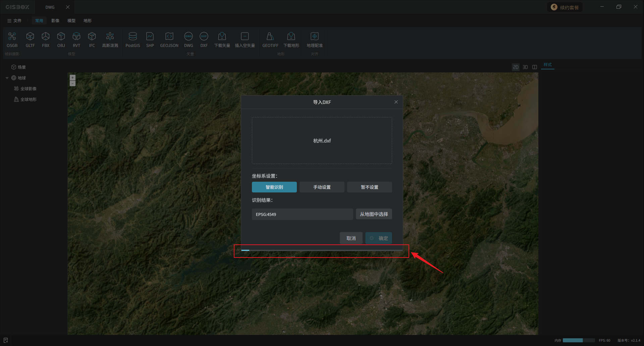The image size is (644, 346).
Task: Click the EPSG:4549 result field
Action: (x=302, y=214)
